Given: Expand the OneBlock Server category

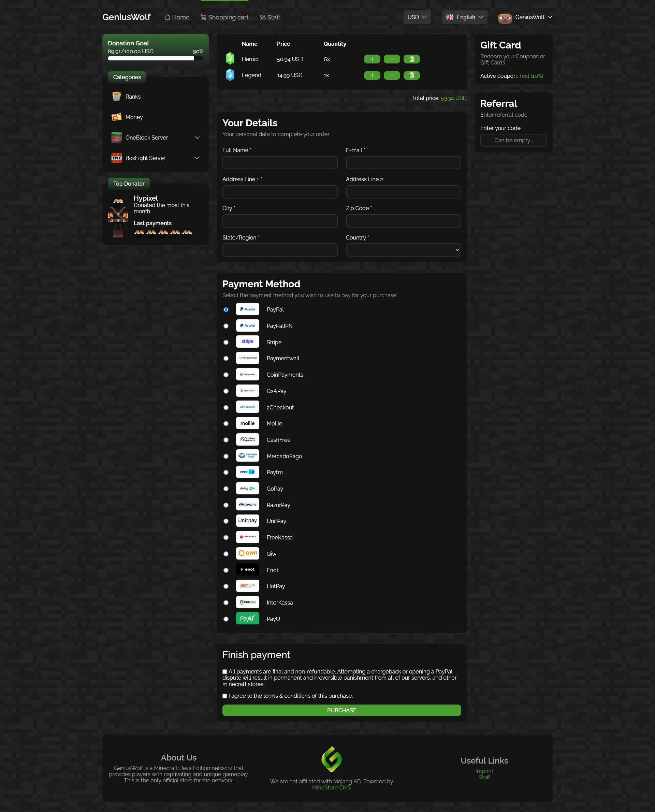Looking at the screenshot, I should coord(197,137).
